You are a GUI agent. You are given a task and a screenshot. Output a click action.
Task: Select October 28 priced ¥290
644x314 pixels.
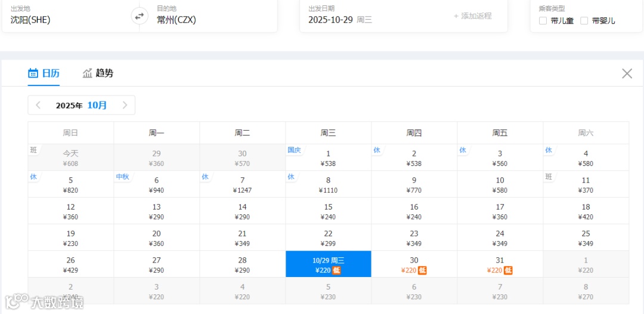pos(243,264)
